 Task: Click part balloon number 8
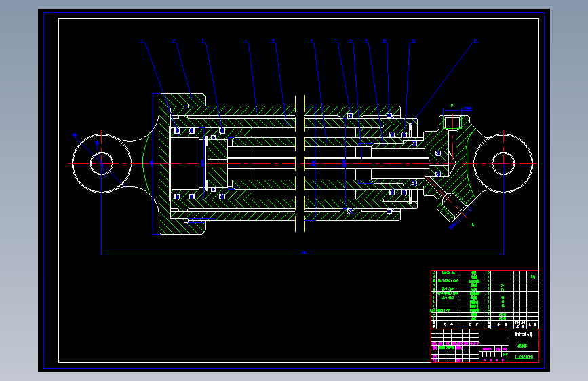[351, 41]
